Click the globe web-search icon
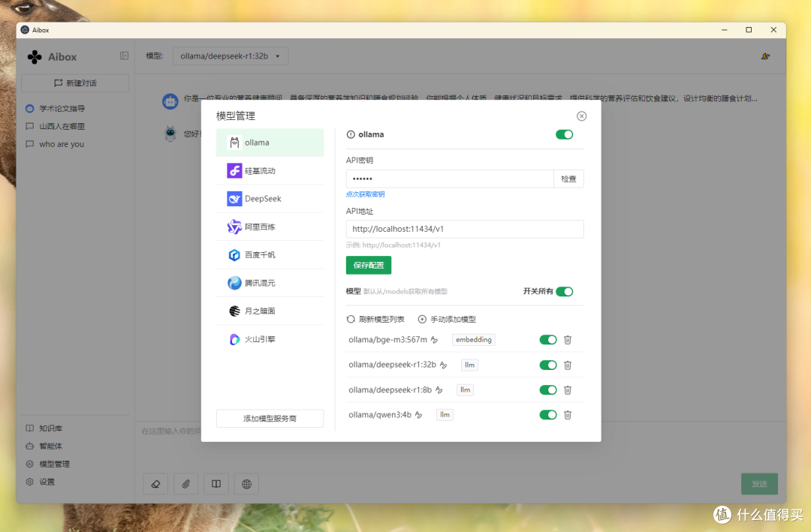The height and width of the screenshot is (532, 811). click(x=247, y=484)
